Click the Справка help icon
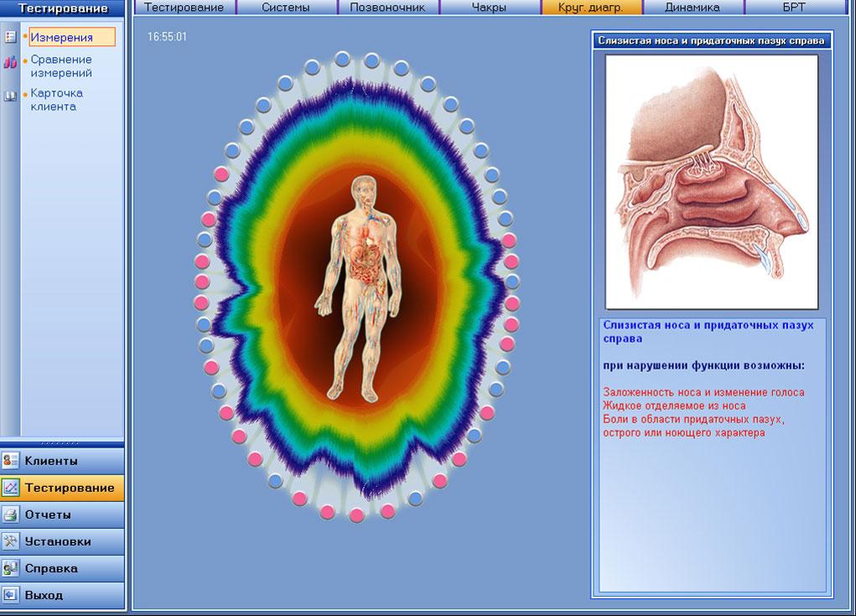 (x=10, y=568)
